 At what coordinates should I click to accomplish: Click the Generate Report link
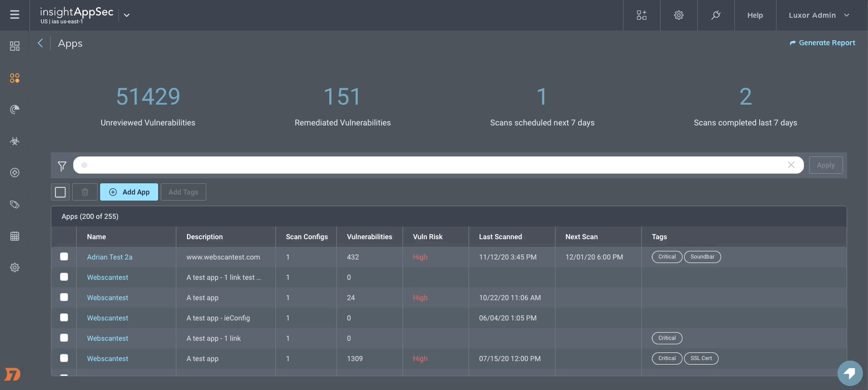pyautogui.click(x=822, y=43)
